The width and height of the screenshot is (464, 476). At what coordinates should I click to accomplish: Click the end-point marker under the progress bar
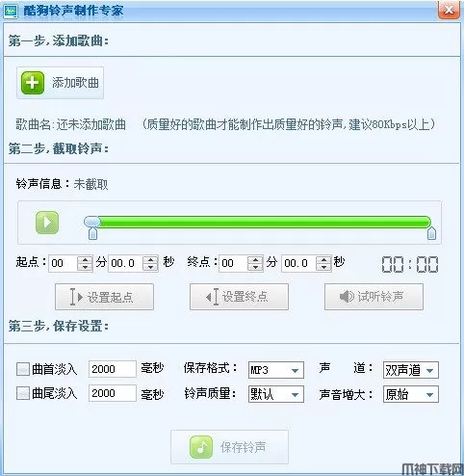pos(431,233)
